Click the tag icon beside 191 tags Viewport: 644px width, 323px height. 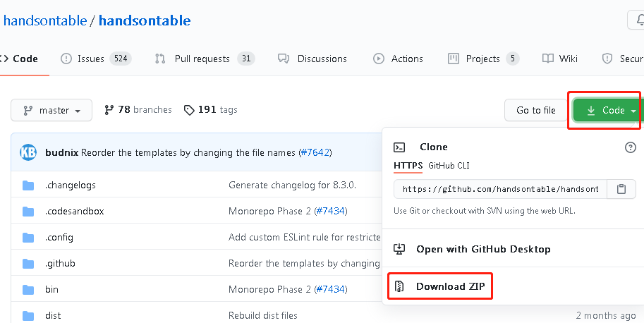(x=189, y=110)
